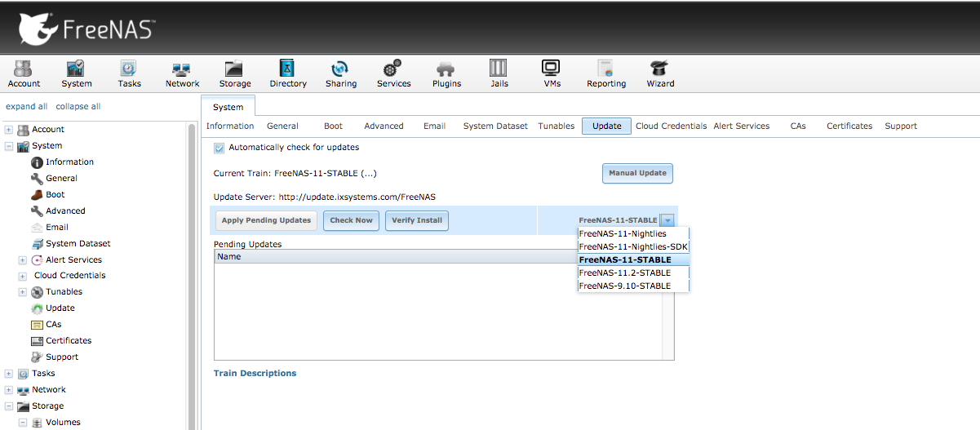
Task: Expand the Alert Services tree node
Action: pyautogui.click(x=23, y=259)
